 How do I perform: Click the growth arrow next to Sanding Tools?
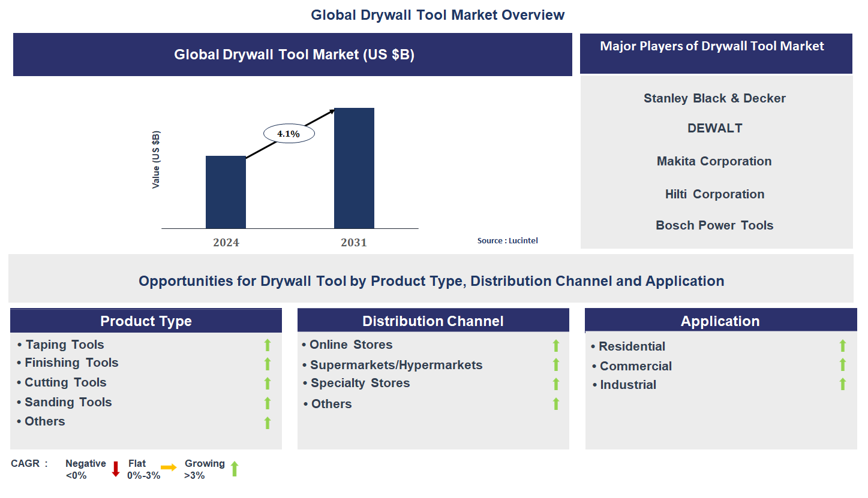pos(267,403)
